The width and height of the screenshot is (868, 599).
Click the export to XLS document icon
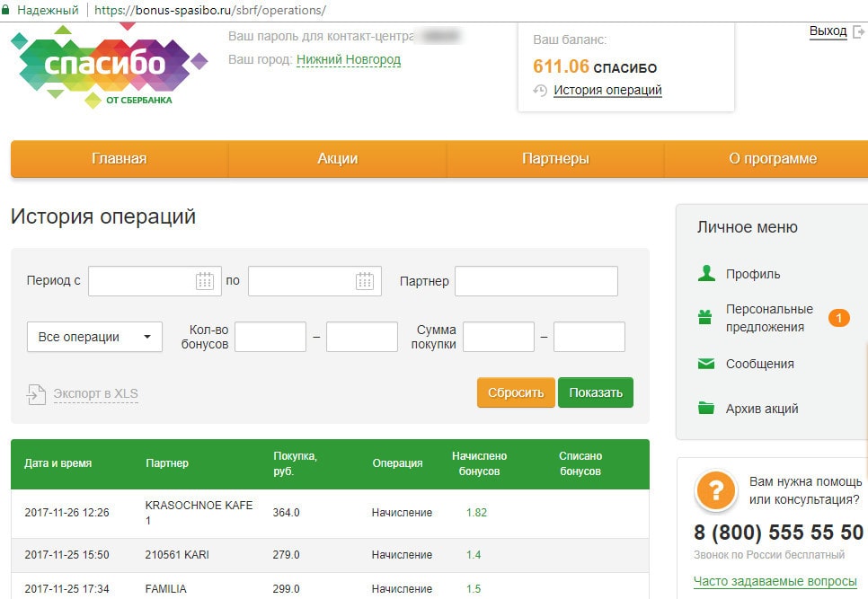click(36, 394)
